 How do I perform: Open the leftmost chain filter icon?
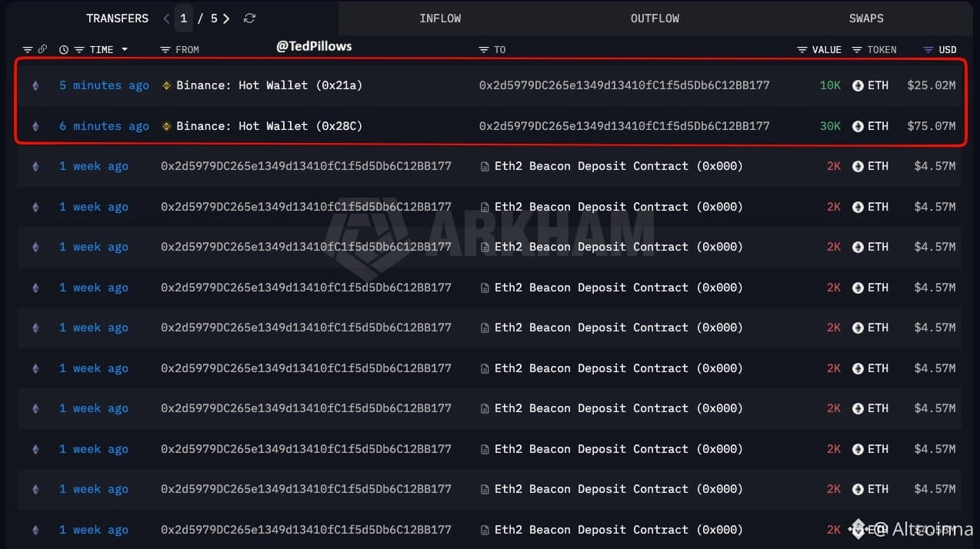coord(28,49)
